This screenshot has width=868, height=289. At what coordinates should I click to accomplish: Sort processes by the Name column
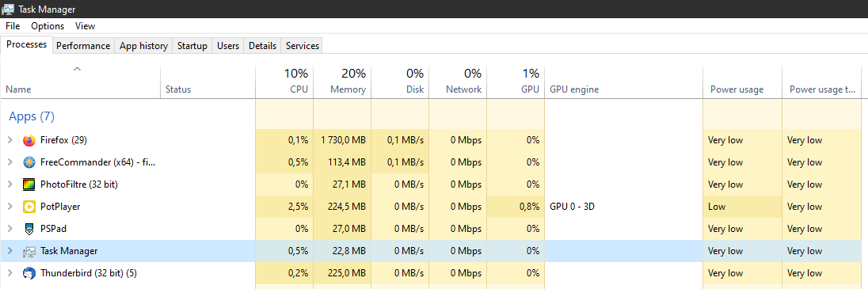tap(81, 82)
